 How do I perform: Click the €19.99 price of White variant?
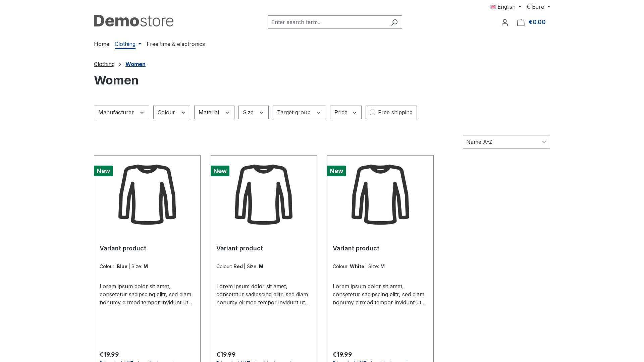(x=342, y=354)
